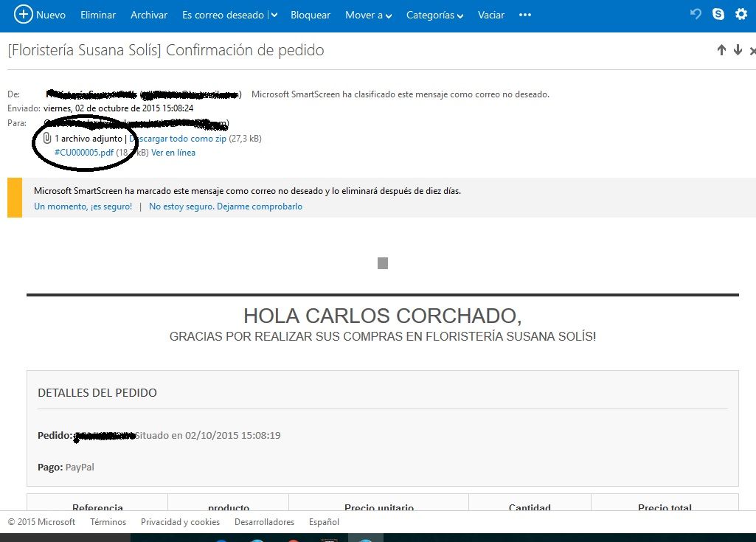Open the Categorías dropdown
Screen dimensions: 756x542
pos(435,15)
